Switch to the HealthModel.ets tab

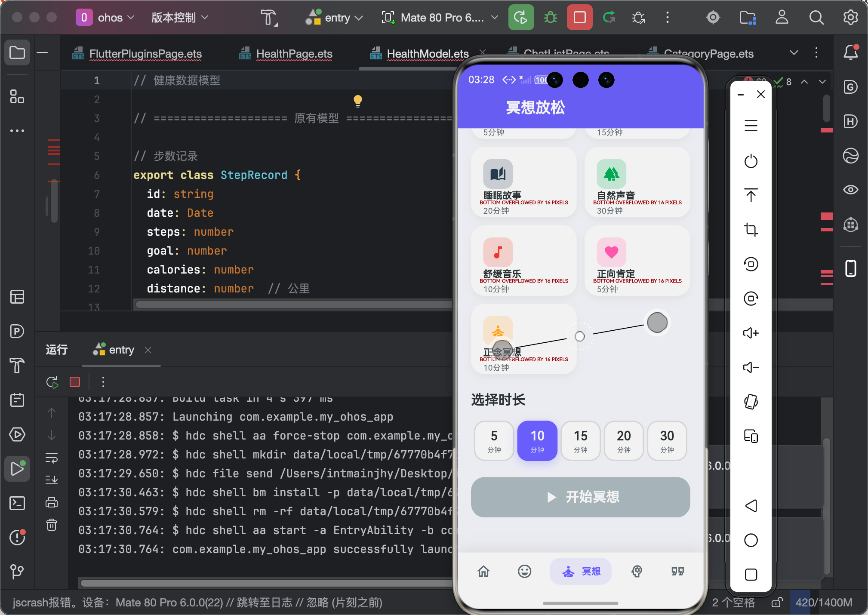[x=420, y=54]
